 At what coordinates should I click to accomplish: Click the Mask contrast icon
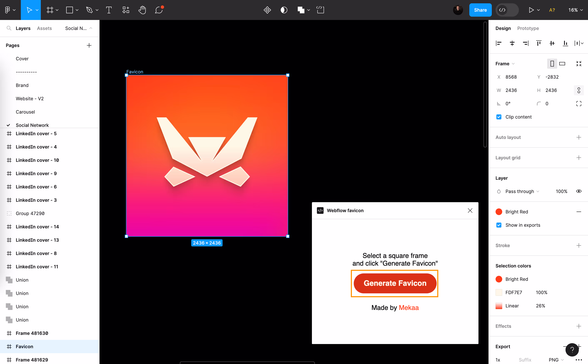284,10
